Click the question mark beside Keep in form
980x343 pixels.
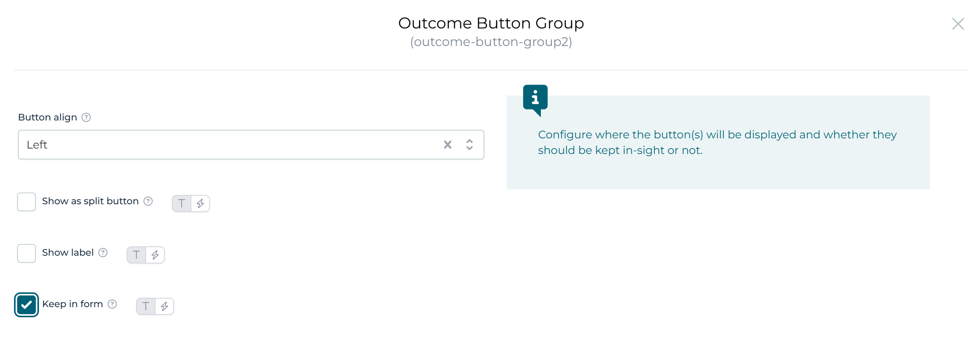113,304
